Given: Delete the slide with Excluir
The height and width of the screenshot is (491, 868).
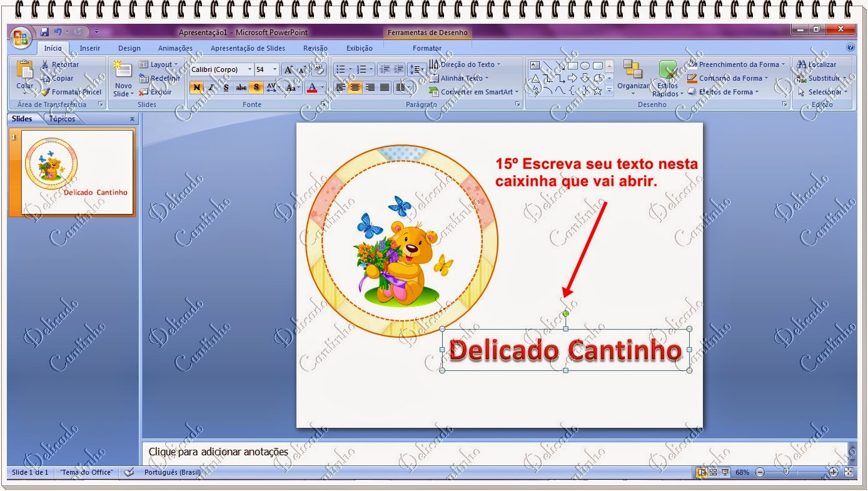Looking at the screenshot, I should 156,92.
